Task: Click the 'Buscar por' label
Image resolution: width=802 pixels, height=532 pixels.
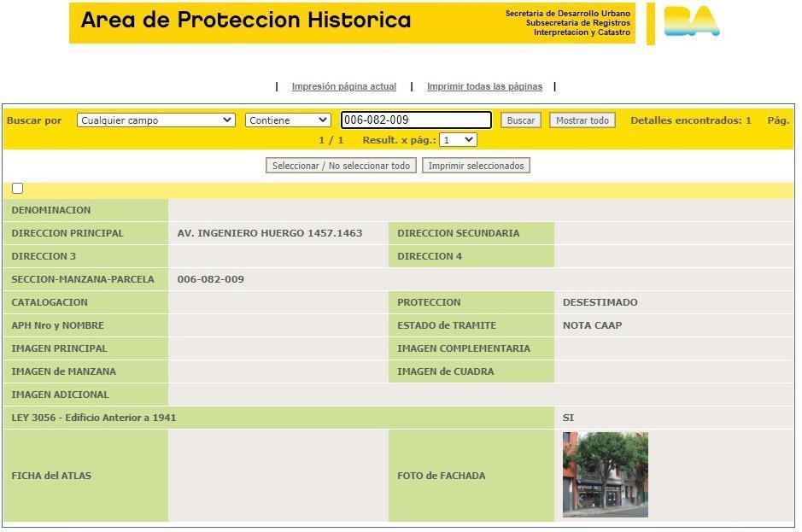Action: coord(34,120)
